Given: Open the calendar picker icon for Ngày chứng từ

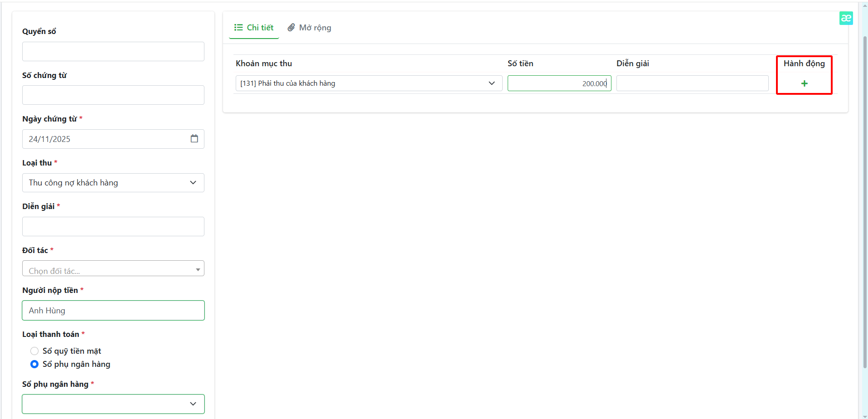Looking at the screenshot, I should pos(194,139).
